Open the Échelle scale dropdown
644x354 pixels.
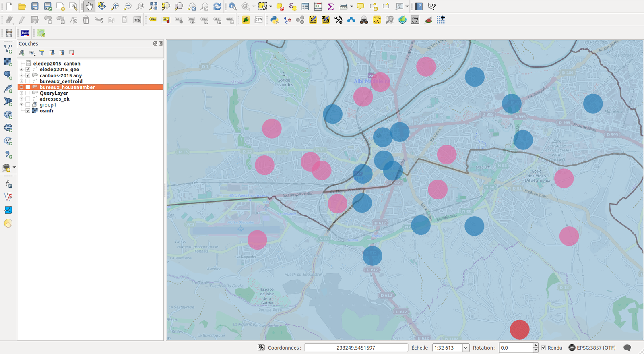(466, 348)
